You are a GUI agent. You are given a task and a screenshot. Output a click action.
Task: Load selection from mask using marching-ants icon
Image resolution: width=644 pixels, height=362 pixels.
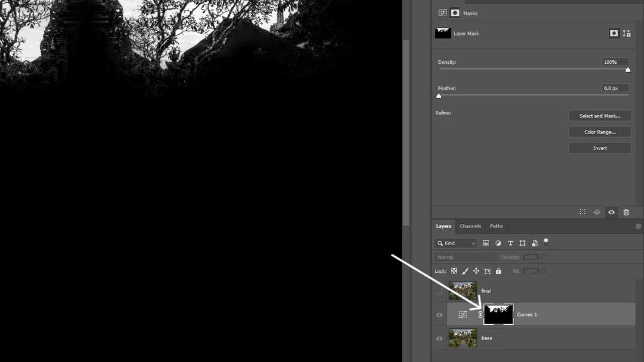click(581, 212)
